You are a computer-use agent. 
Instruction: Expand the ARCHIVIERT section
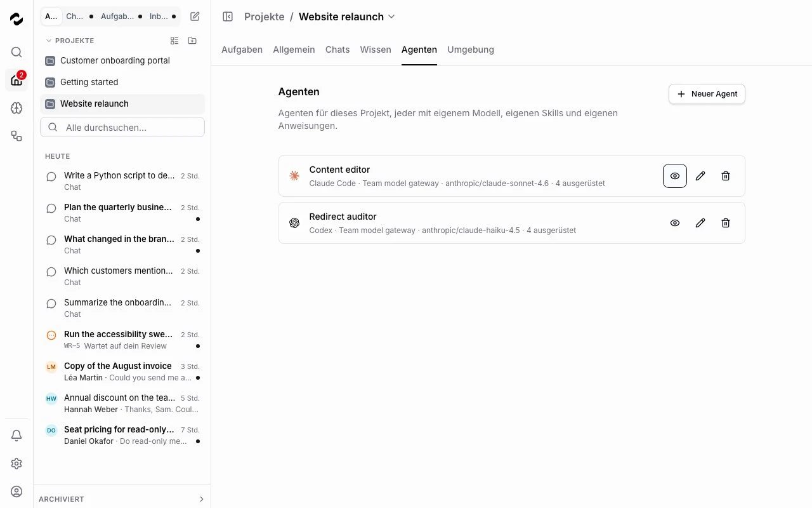(x=122, y=499)
